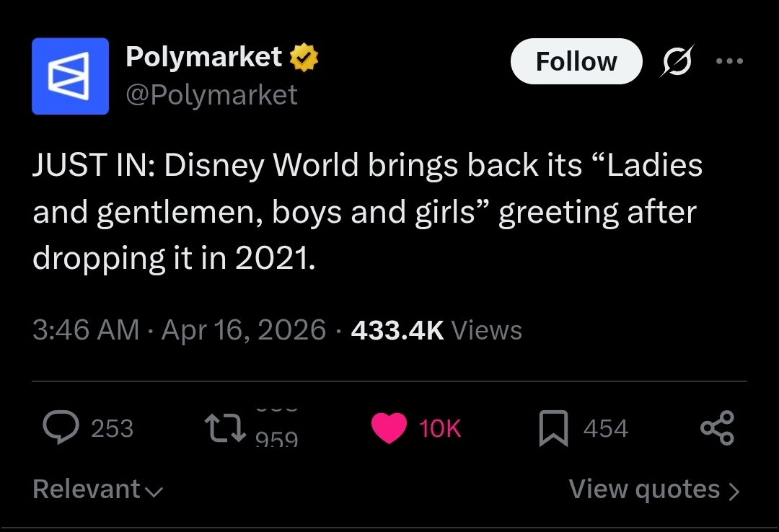Click the repost arrows icon

pyautogui.click(x=225, y=428)
